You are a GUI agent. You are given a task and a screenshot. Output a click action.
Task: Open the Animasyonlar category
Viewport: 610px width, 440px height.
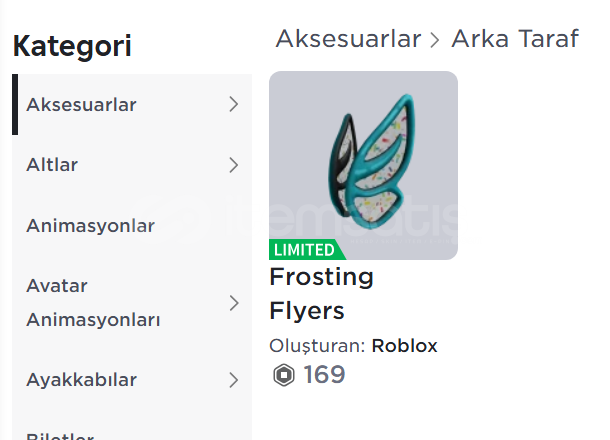coord(132,226)
